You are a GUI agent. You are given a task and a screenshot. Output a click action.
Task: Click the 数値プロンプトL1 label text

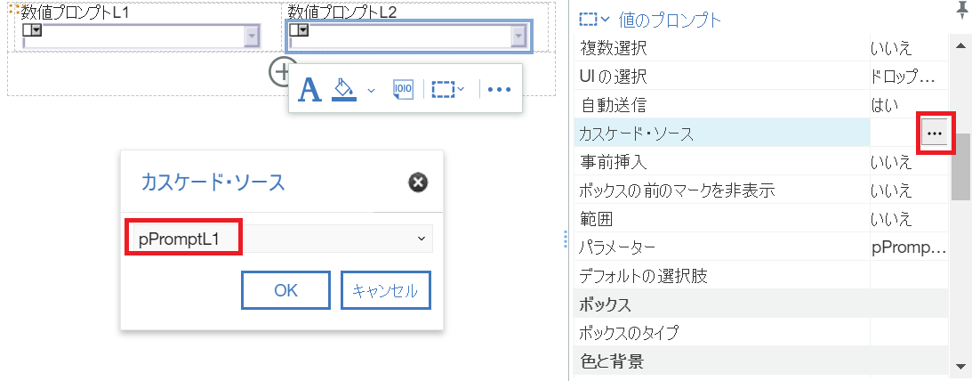click(75, 12)
